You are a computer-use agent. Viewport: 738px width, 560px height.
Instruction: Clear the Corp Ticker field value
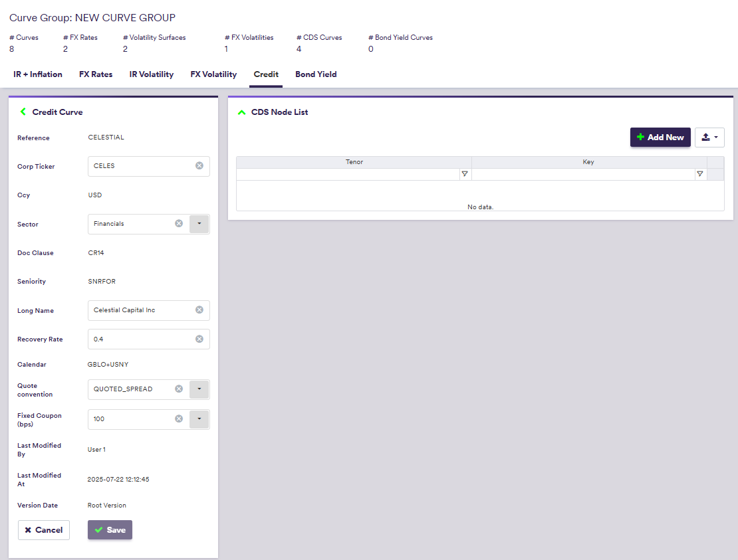[x=199, y=166]
